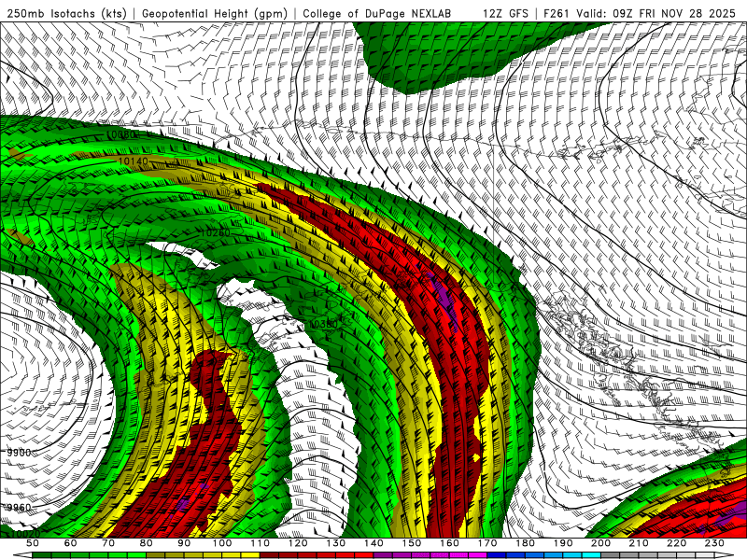
Task: Click the 130 knot legend label
Action: pyautogui.click(x=336, y=543)
